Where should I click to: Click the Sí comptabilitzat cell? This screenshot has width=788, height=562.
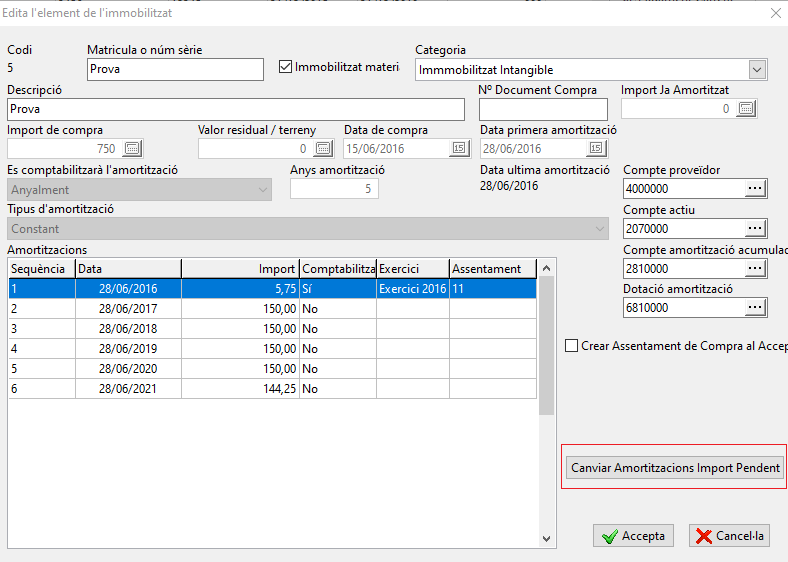(338, 289)
